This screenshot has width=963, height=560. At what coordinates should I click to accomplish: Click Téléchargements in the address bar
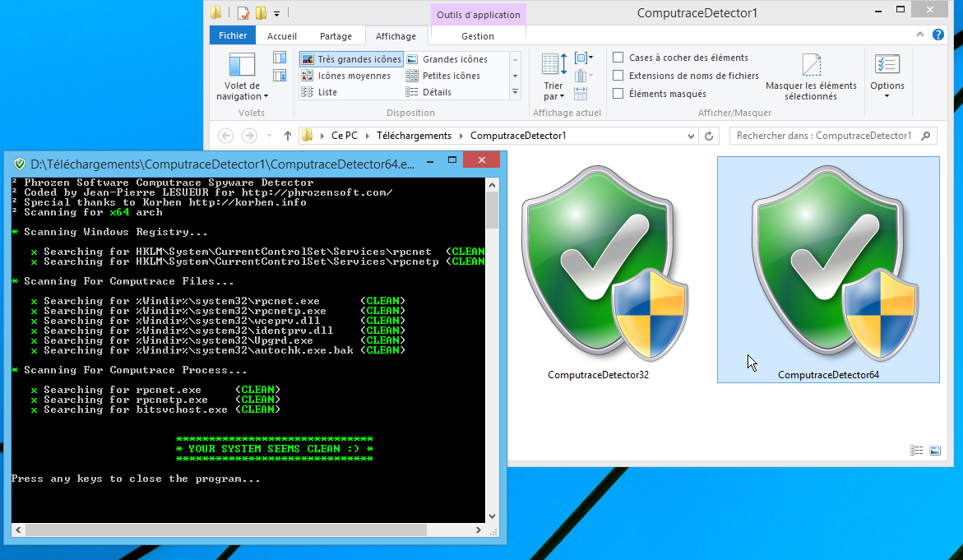tap(414, 136)
